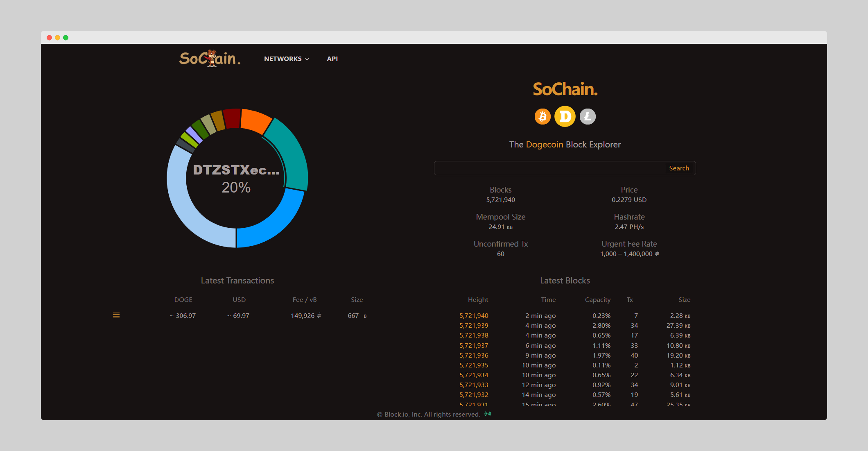Open block 5,721,934
The image size is (868, 451).
coord(474,375)
